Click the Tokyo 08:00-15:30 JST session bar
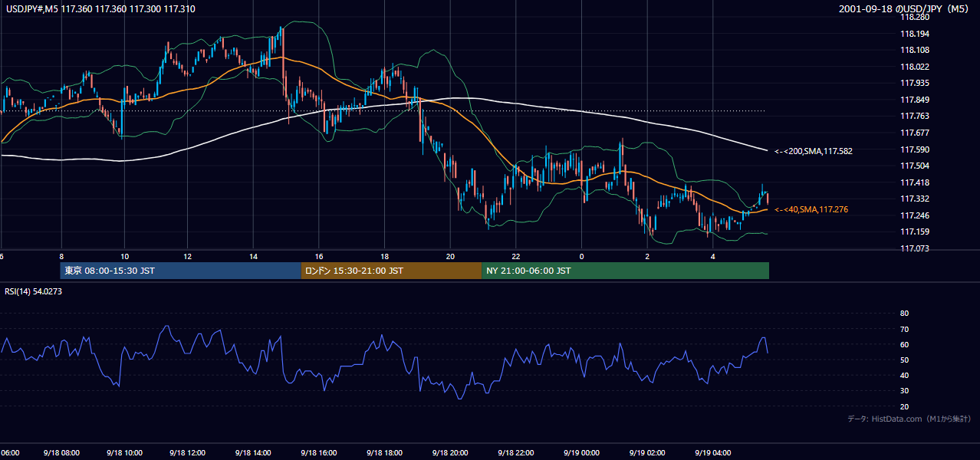980x460 pixels. click(180, 271)
